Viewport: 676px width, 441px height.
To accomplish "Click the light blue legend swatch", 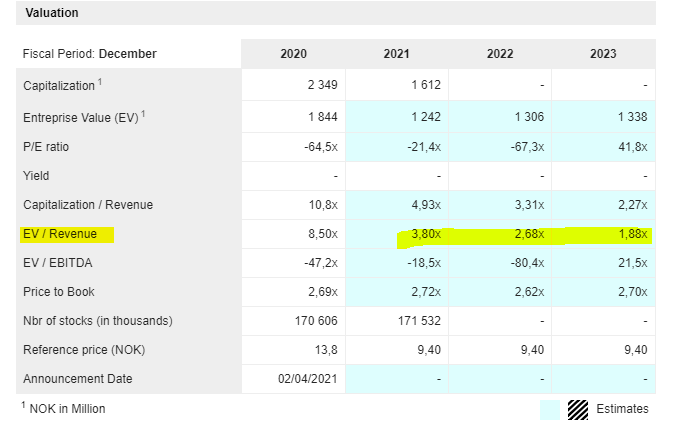I will tap(549, 409).
